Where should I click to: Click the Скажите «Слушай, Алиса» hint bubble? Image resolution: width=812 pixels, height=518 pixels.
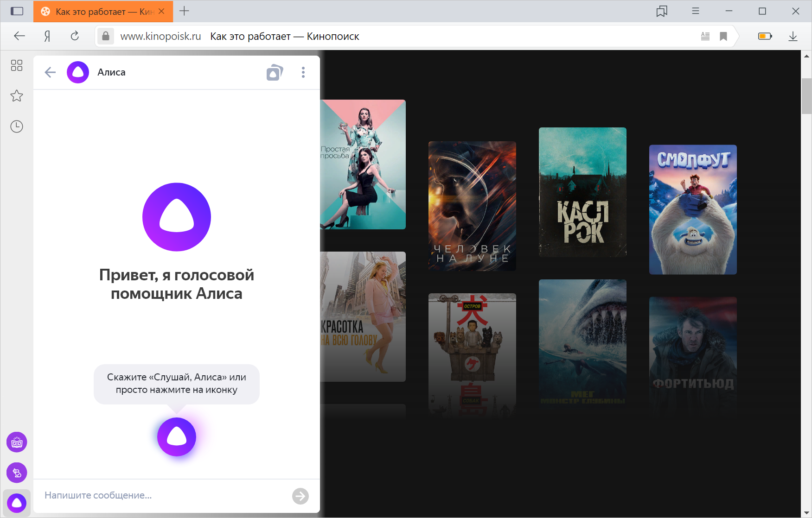click(x=177, y=384)
